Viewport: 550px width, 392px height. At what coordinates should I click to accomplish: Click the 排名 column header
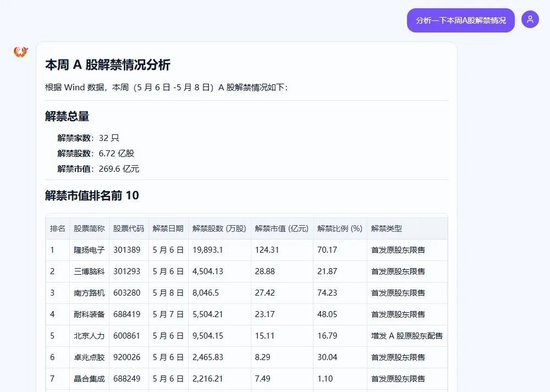(58, 229)
